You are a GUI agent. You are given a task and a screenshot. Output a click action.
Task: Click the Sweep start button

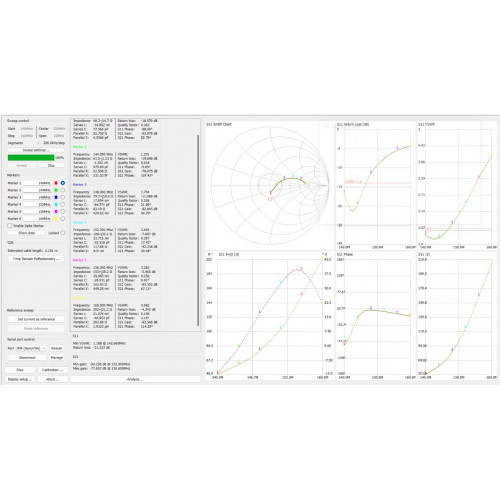[22, 165]
